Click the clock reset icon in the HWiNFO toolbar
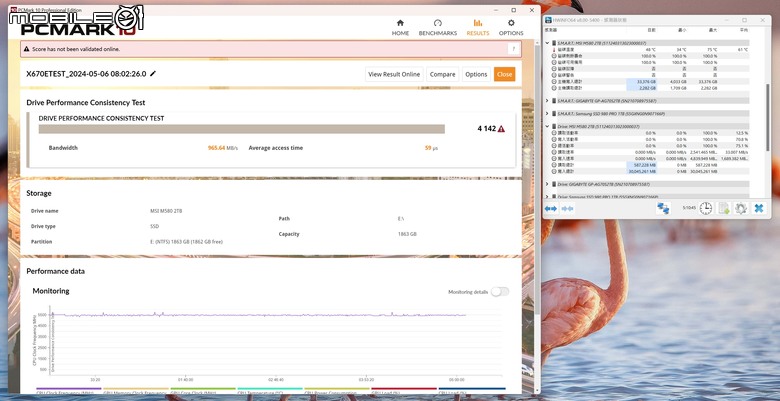 click(705, 208)
